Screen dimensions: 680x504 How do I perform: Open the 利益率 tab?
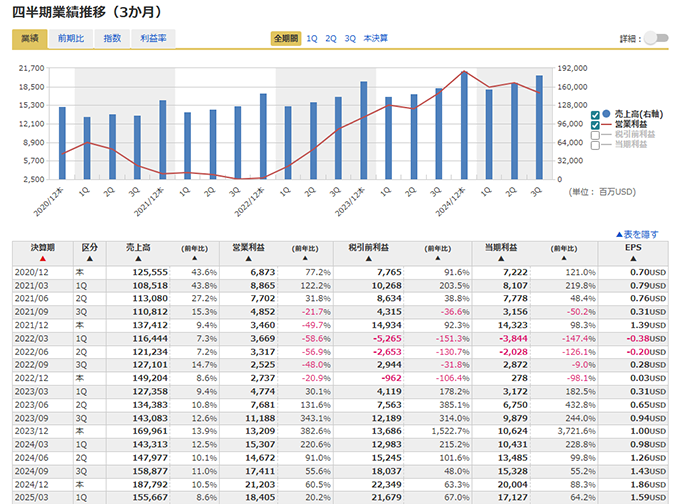point(153,38)
